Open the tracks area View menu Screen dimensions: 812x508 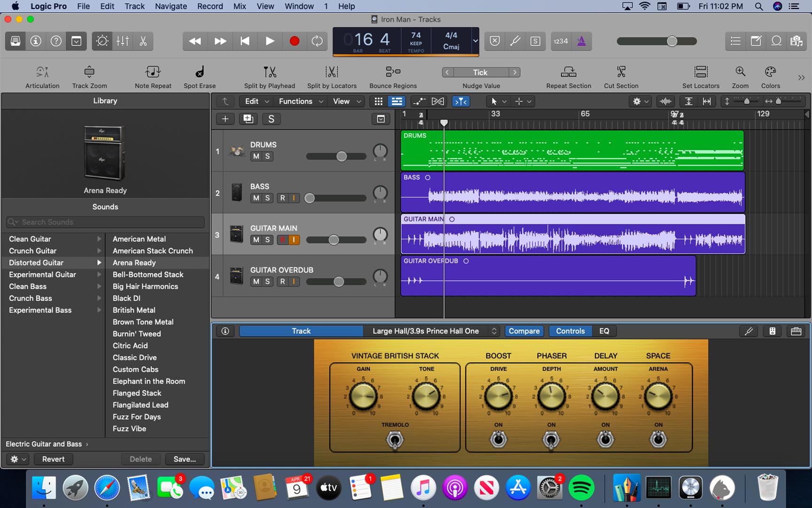(x=347, y=101)
